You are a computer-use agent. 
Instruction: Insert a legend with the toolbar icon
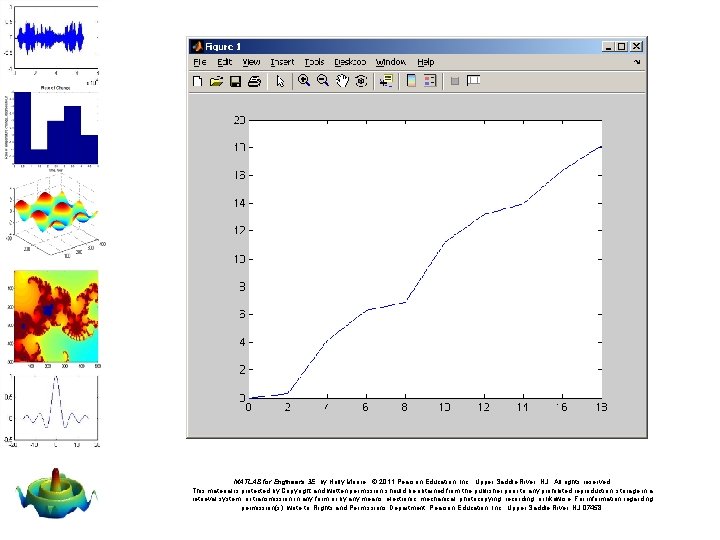point(430,81)
